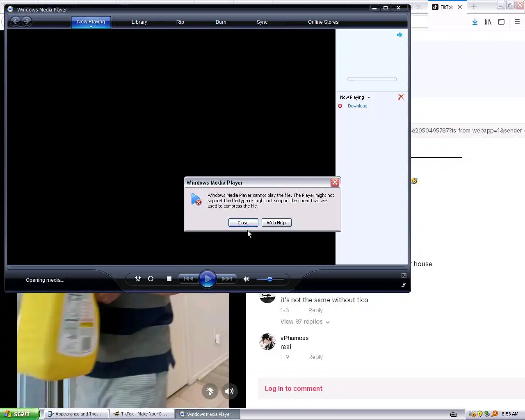Reply to 'it's not the same without tico'
The height and width of the screenshot is (420, 525).
(x=315, y=310)
